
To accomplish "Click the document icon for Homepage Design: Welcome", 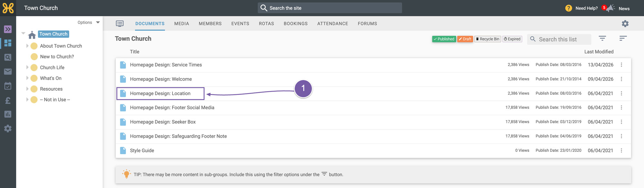I will coord(123,79).
